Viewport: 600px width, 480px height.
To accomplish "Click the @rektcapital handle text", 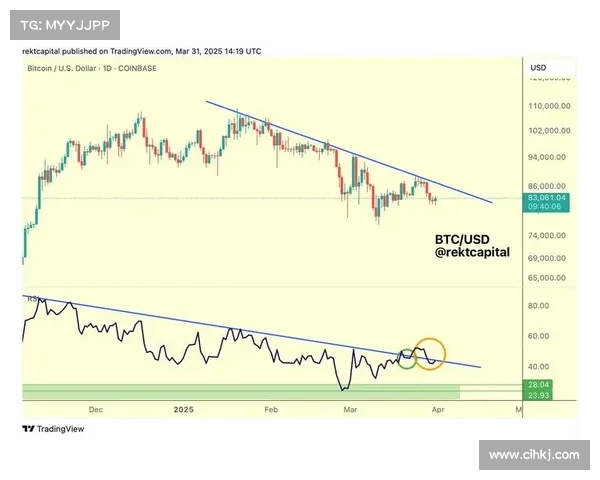I will point(472,254).
